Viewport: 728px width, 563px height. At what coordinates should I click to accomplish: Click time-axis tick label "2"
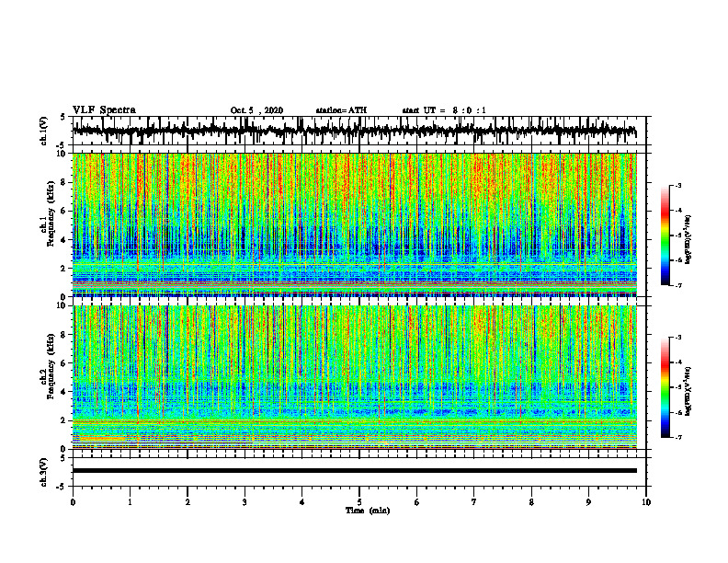188,502
